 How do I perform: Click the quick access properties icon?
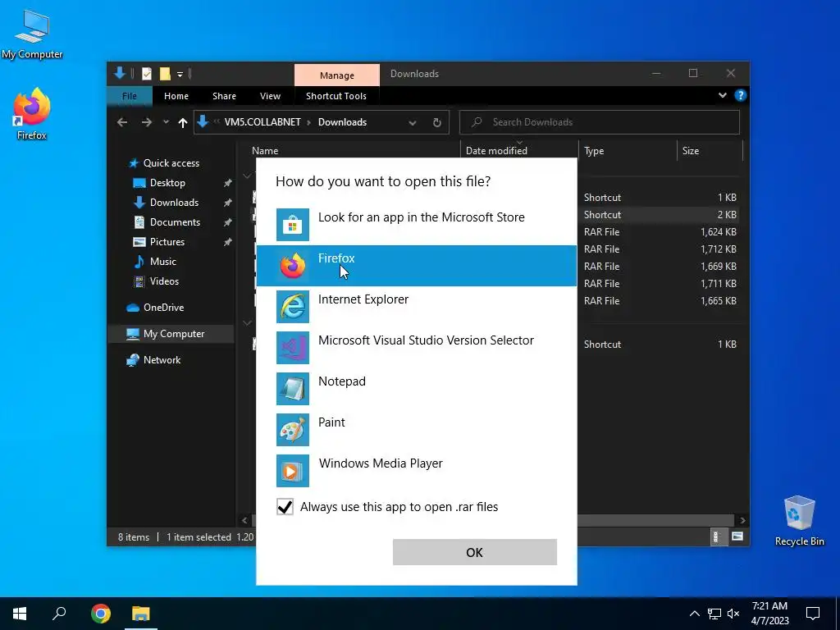[146, 74]
